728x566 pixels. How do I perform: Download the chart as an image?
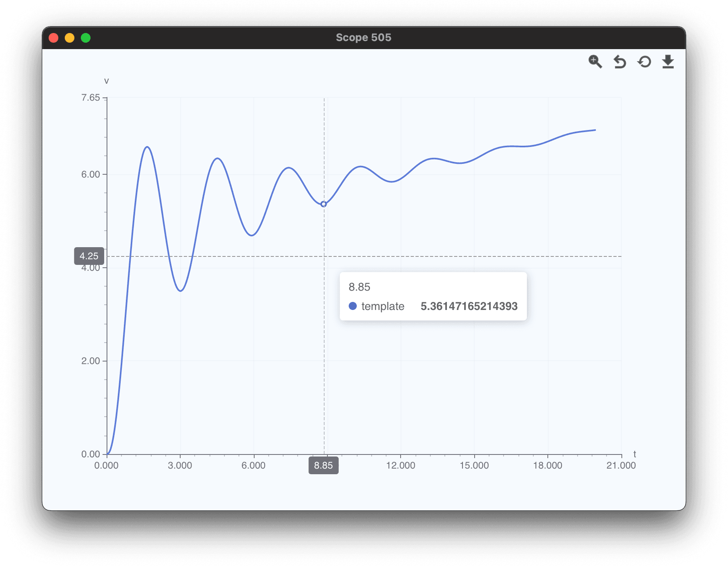[668, 62]
